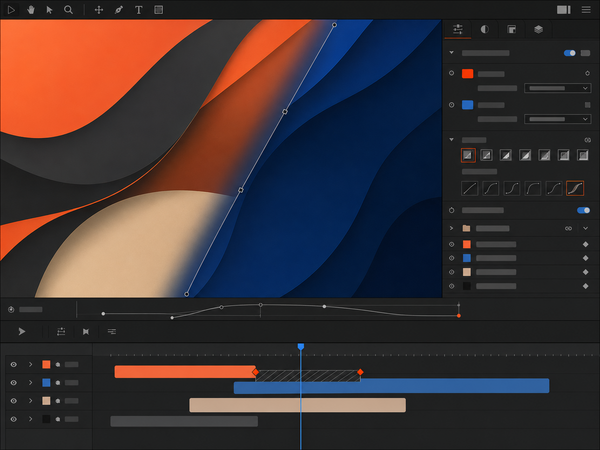
Task: Open the orange color stop swatch
Action: pos(467,73)
